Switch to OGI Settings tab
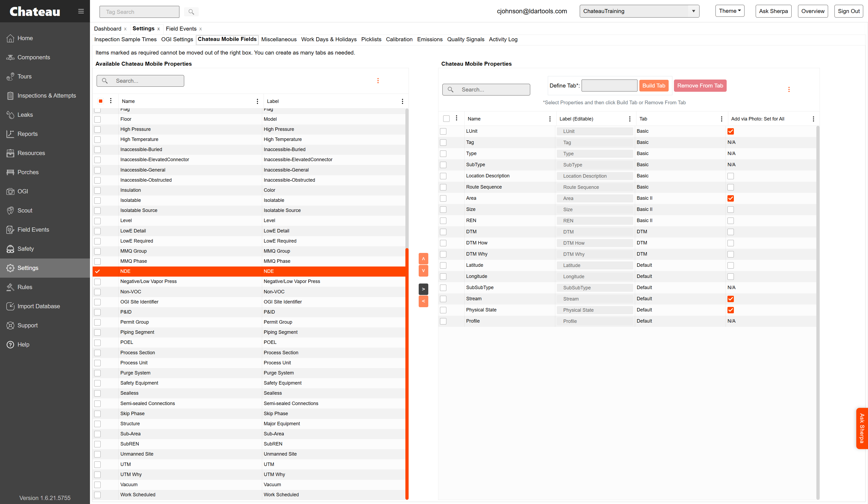 coord(177,39)
